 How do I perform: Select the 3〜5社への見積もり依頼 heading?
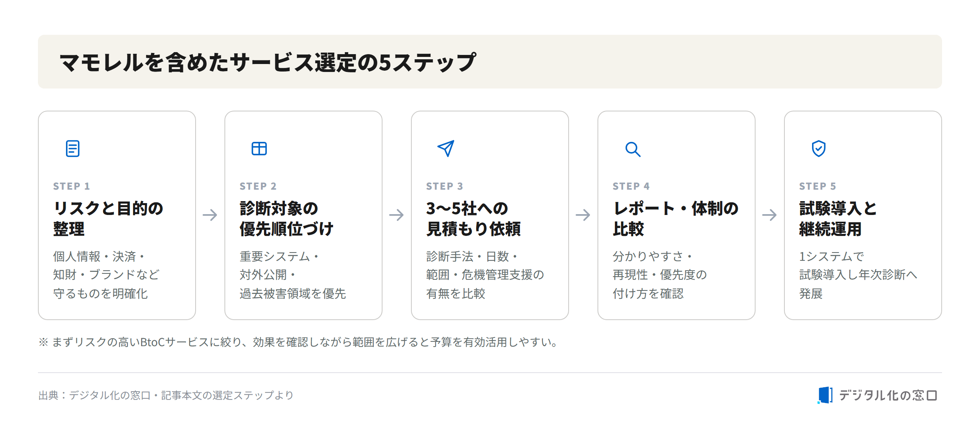click(x=473, y=219)
